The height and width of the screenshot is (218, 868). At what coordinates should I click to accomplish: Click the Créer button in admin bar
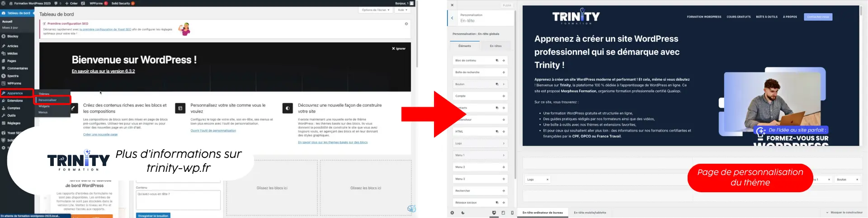[71, 3]
